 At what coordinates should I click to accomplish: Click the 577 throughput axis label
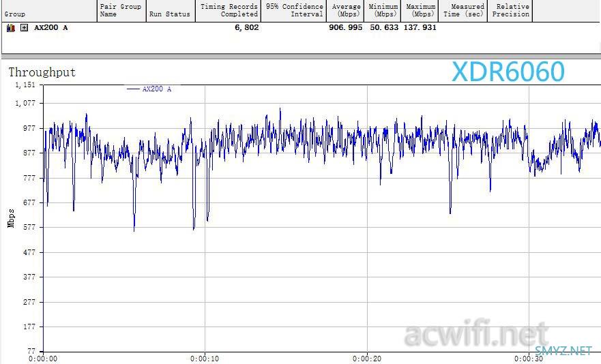(29, 227)
